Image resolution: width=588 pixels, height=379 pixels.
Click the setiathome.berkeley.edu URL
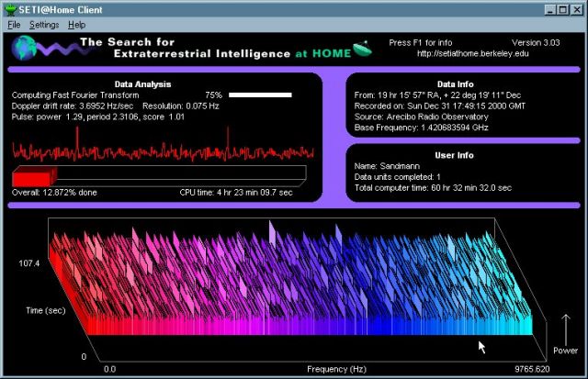tap(473, 53)
